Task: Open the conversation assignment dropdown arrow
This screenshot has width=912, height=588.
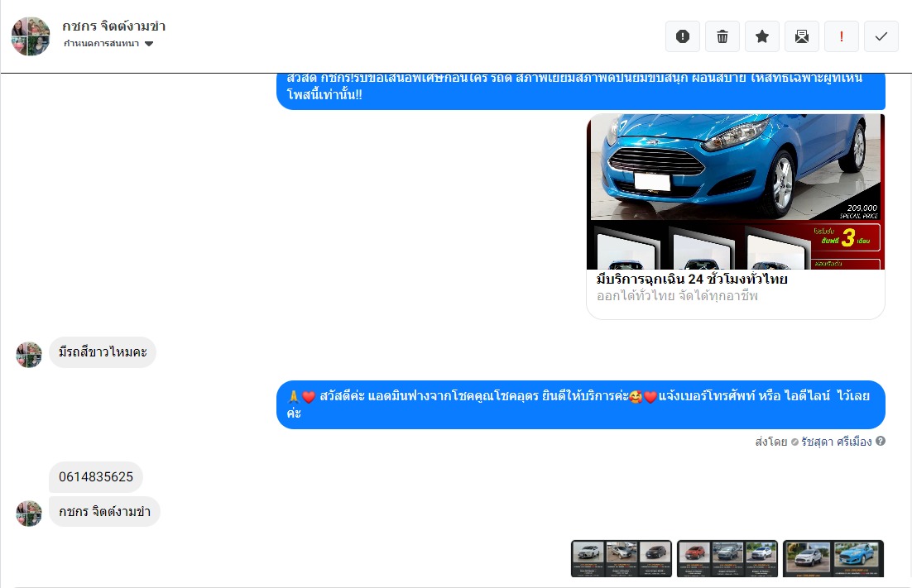Action: (x=149, y=44)
